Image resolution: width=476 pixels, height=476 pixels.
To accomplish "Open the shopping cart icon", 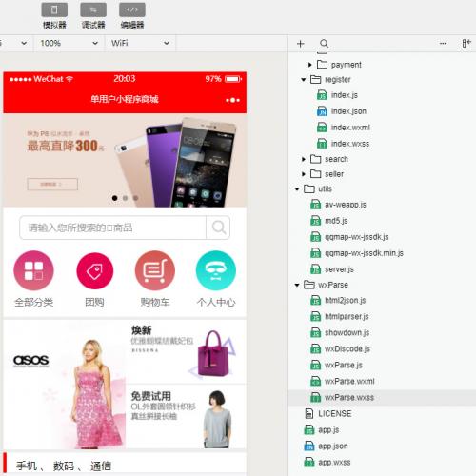I will tap(155, 270).
